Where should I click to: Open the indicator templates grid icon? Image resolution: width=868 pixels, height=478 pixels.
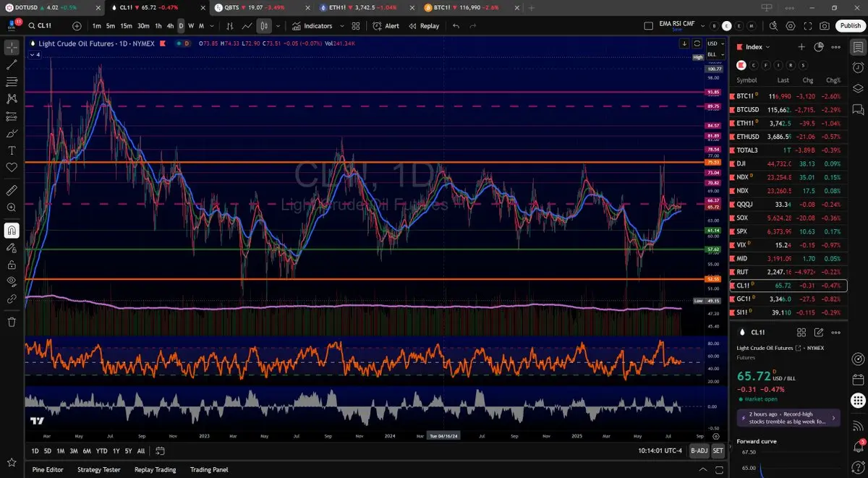pos(356,26)
